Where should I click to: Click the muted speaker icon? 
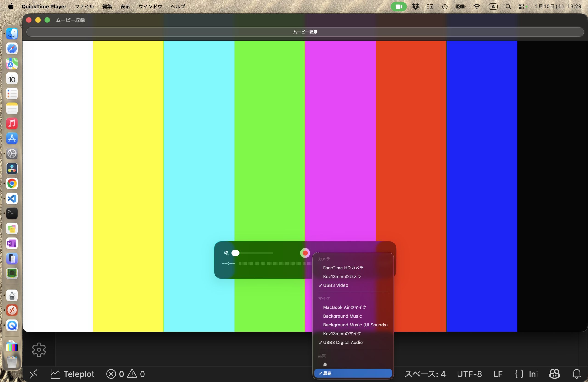(226, 253)
